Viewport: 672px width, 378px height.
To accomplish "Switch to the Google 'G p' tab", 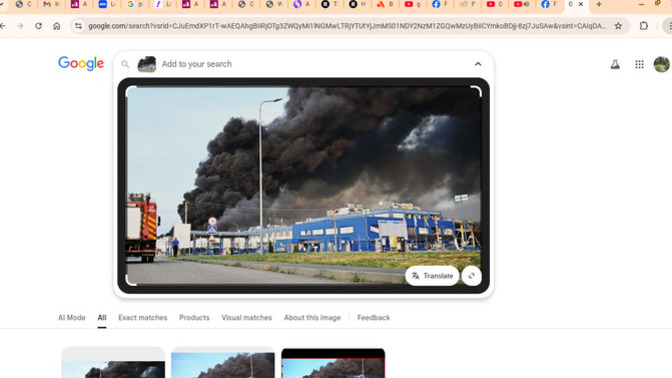I will point(135,4).
